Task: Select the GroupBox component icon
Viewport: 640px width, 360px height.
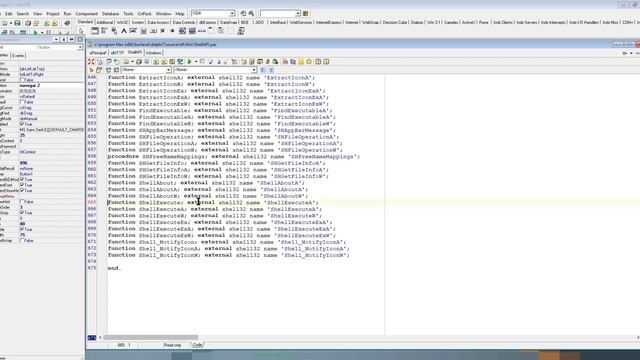Action: pos(211,31)
